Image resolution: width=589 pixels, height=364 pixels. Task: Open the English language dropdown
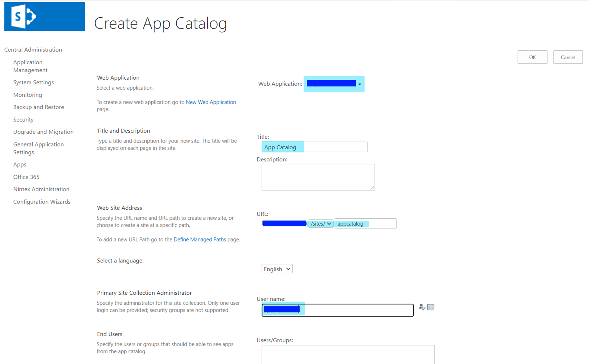(277, 269)
